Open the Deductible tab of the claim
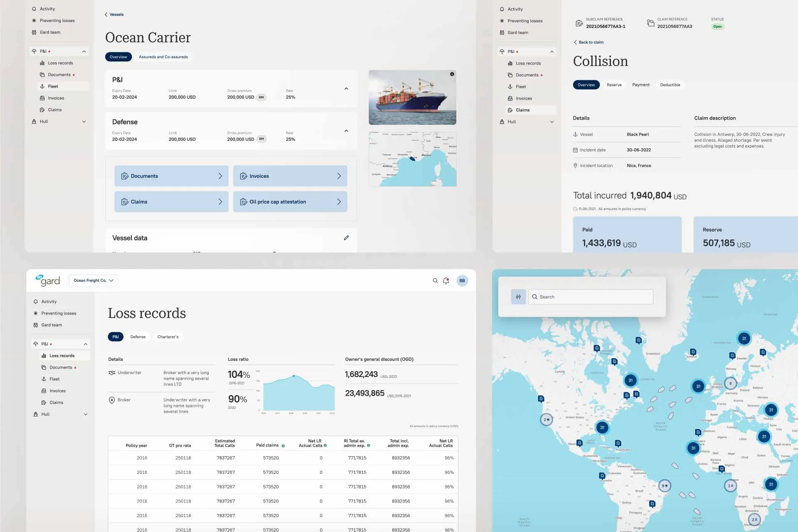Screen dimensions: 798x532 click(x=670, y=85)
